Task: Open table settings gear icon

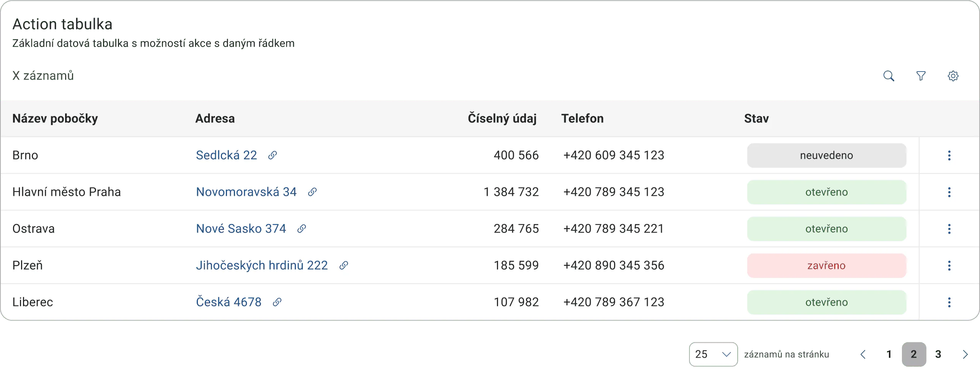Action: tap(953, 76)
